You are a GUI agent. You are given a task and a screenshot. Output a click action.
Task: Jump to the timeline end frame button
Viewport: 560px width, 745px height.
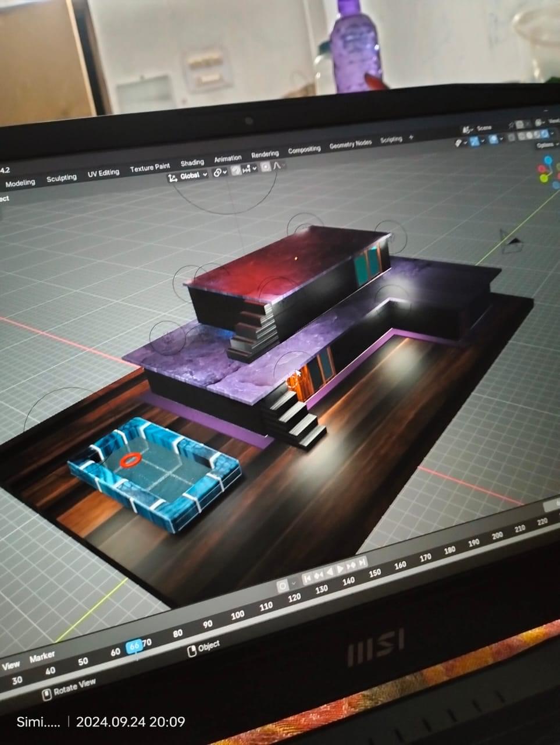[x=362, y=562]
